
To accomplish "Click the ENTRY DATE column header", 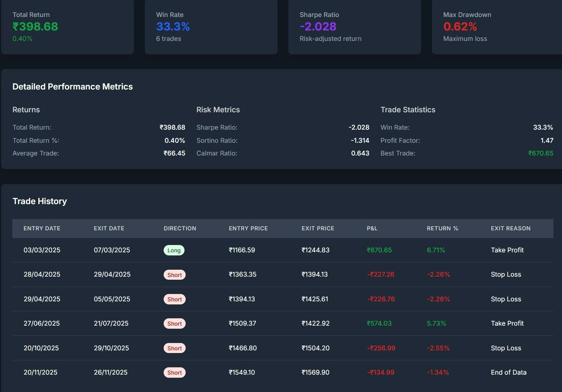I will point(42,228).
